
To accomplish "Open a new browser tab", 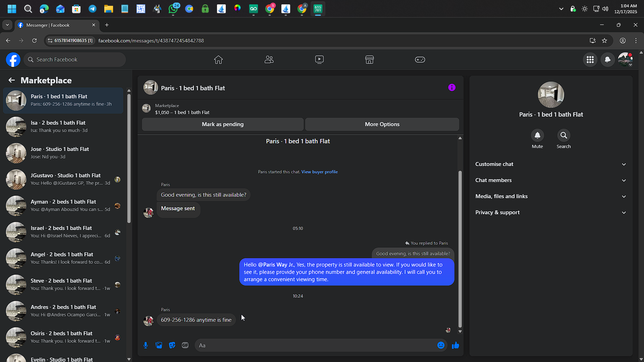I will click(x=107, y=25).
